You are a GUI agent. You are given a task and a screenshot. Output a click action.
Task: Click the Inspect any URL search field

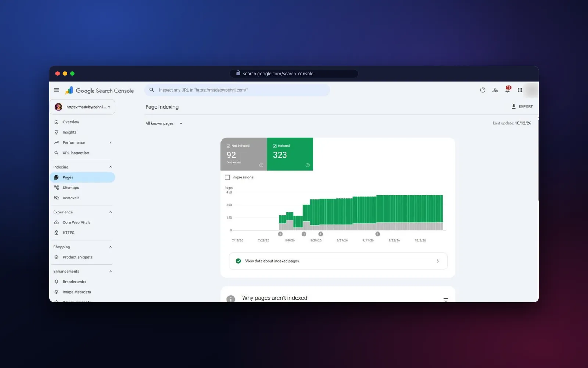tap(237, 90)
